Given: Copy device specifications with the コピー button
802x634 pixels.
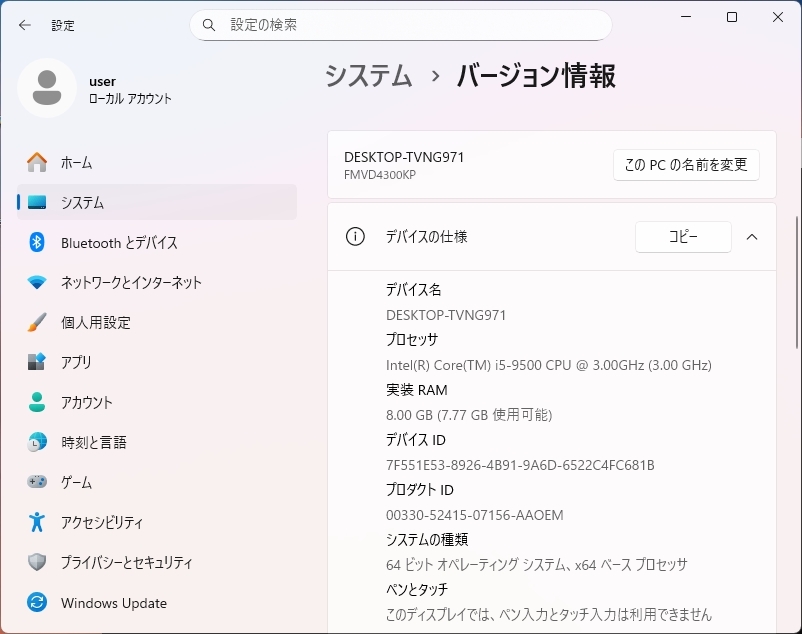Looking at the screenshot, I should [x=683, y=237].
